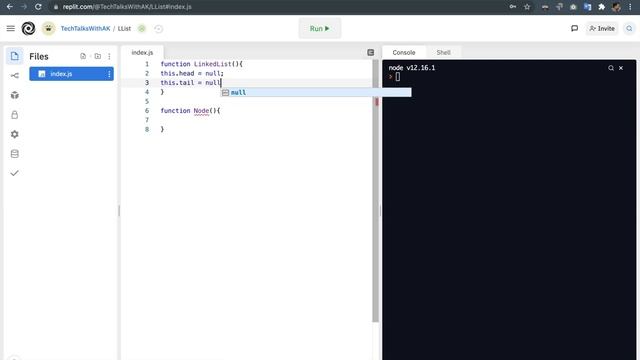Click the function Node() line
Image resolution: width=640 pixels, height=360 pixels.
pyautogui.click(x=190, y=111)
